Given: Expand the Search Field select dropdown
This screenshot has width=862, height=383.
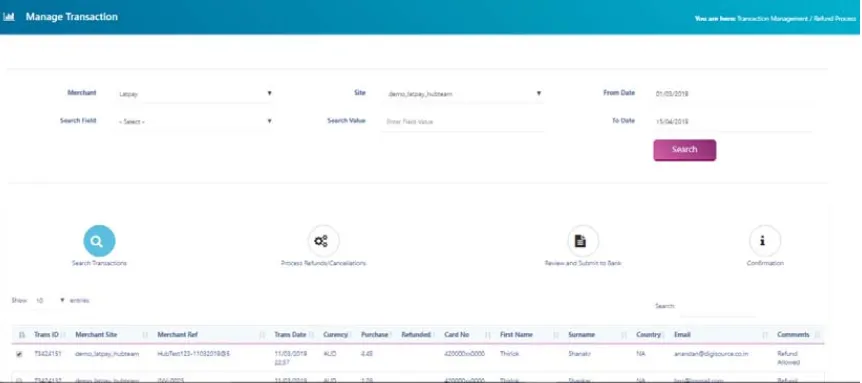Looking at the screenshot, I should click(x=195, y=121).
